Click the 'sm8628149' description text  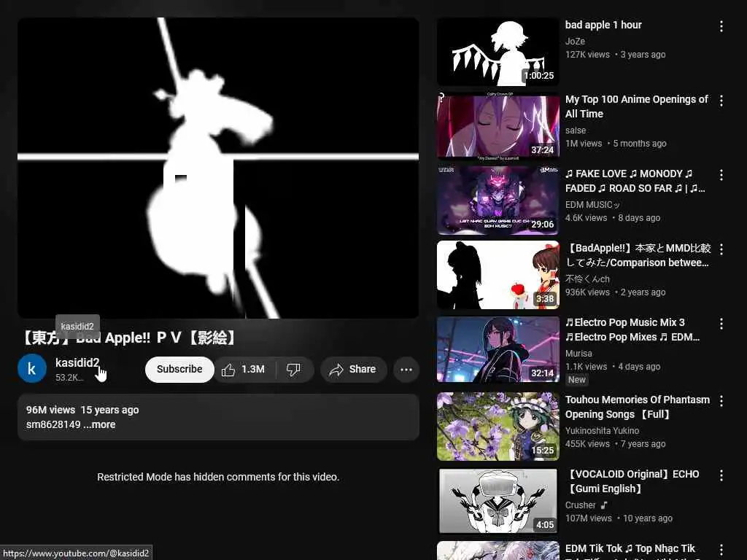(53, 425)
